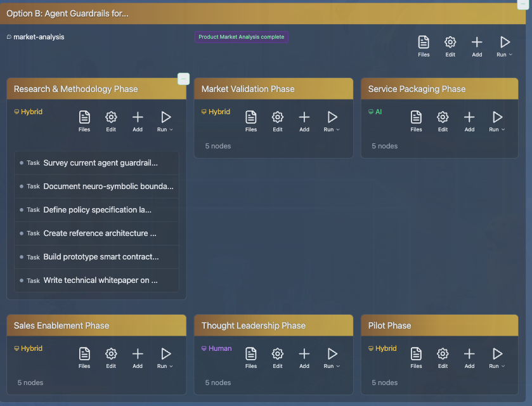Image resolution: width=532 pixels, height=406 pixels.
Task: Add node to Research & Methodology Phase
Action: pos(138,121)
